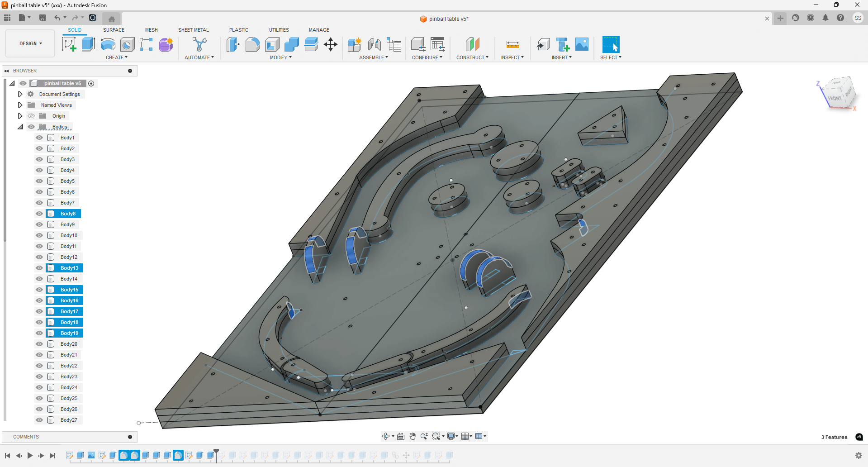
Task: Hide Body1 using its eye icon
Action: 39,138
